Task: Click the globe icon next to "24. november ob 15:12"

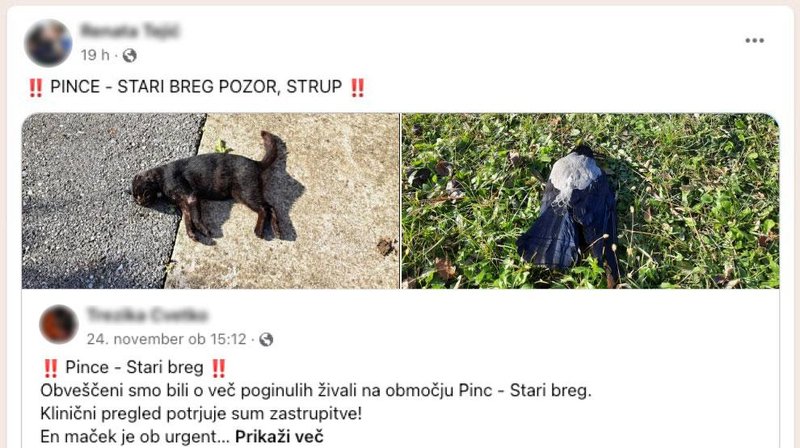Action: tap(266, 339)
